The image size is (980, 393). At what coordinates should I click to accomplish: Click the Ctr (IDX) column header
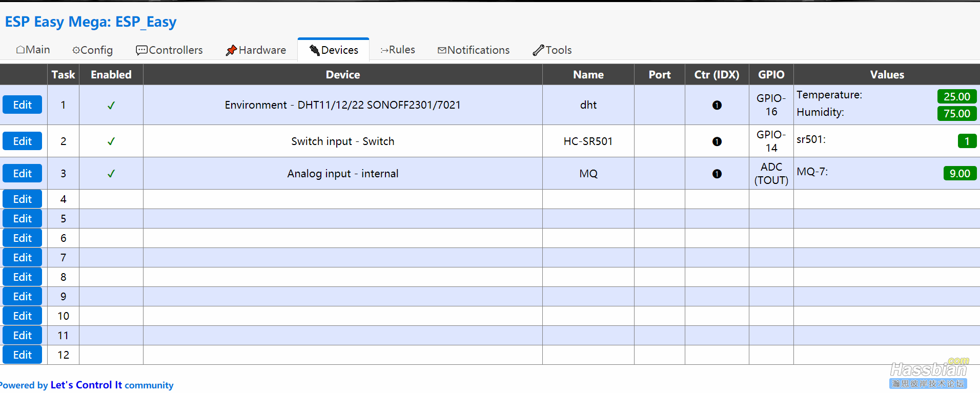pos(717,74)
